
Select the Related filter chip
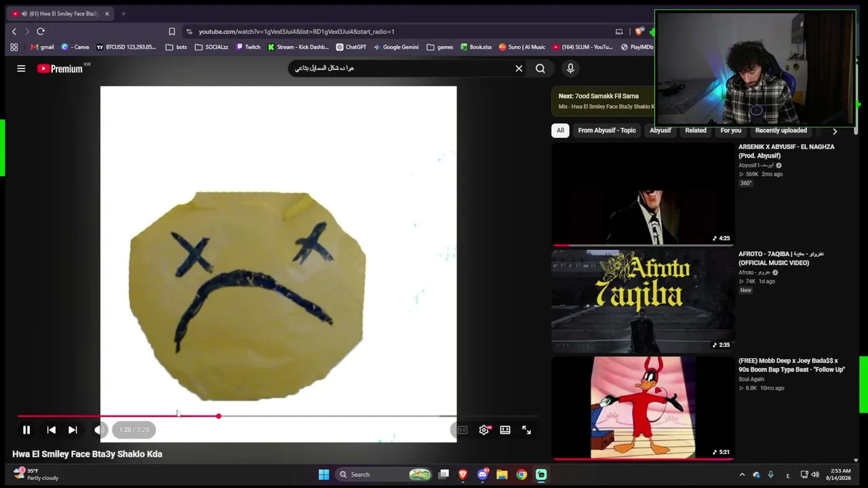pyautogui.click(x=696, y=130)
